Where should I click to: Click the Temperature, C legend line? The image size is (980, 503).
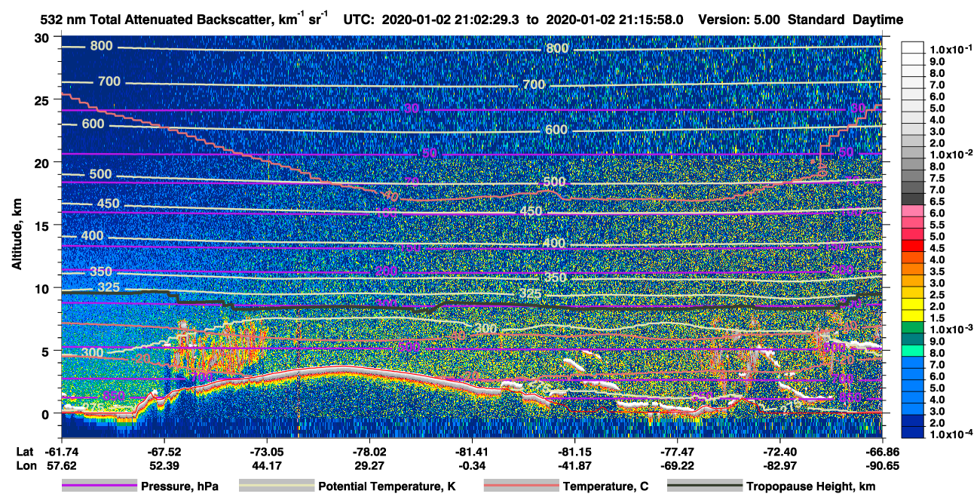[521, 486]
